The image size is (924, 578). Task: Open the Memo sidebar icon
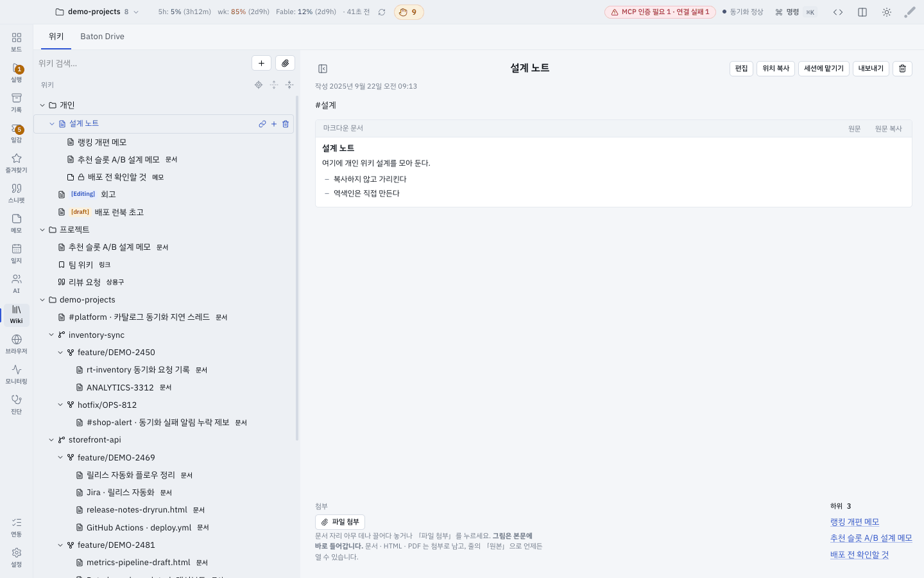pyautogui.click(x=17, y=223)
